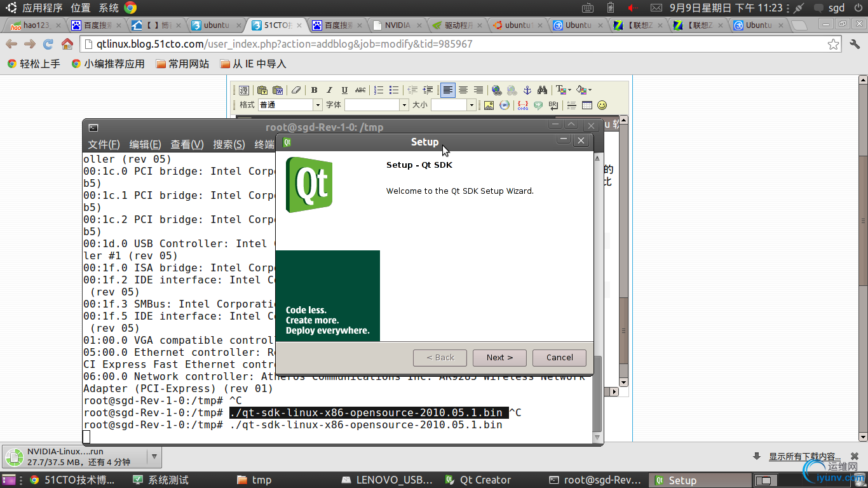Click the insert image icon
This screenshot has width=868, height=488.
click(489, 105)
